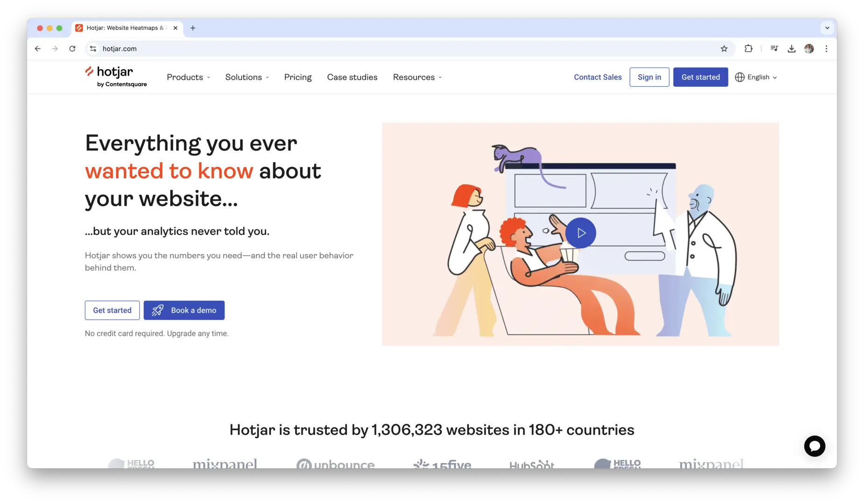Expand the Solutions dropdown
Image resolution: width=864 pixels, height=504 pixels.
tap(247, 77)
